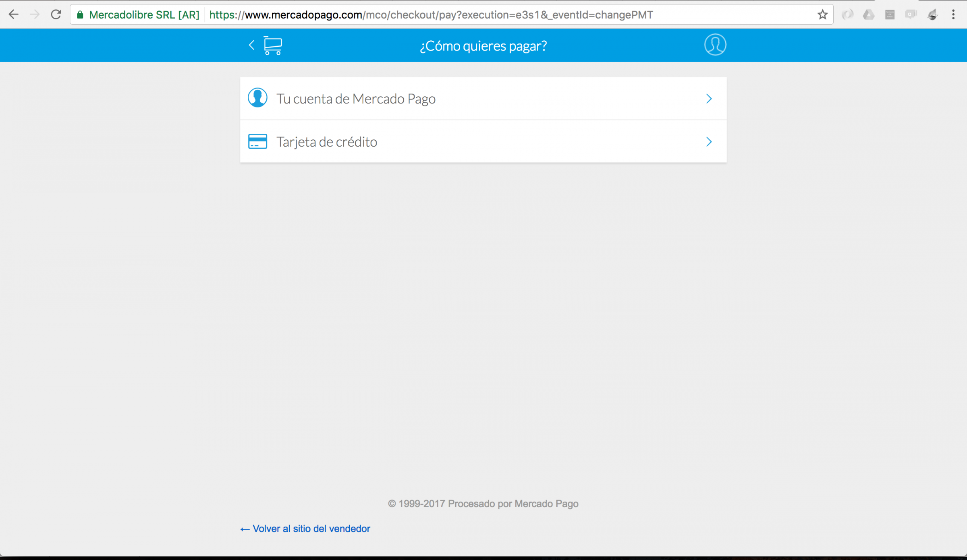Go back using browser back arrow
The height and width of the screenshot is (560, 967).
(x=13, y=15)
